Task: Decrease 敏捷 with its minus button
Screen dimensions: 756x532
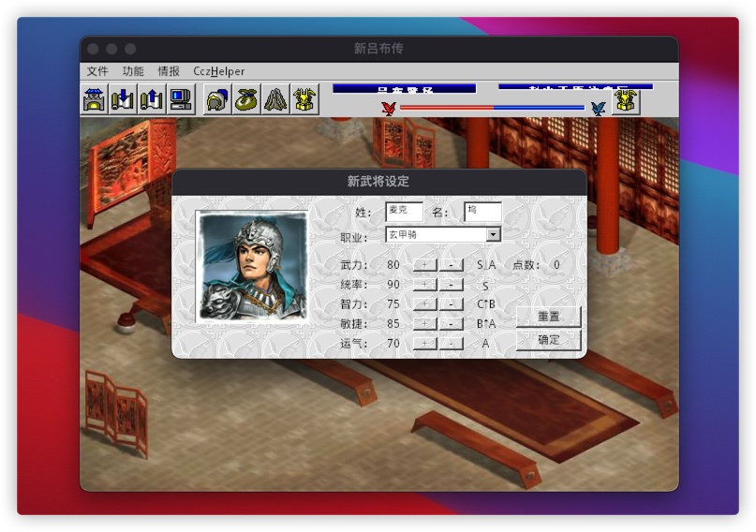Action: pos(451,324)
